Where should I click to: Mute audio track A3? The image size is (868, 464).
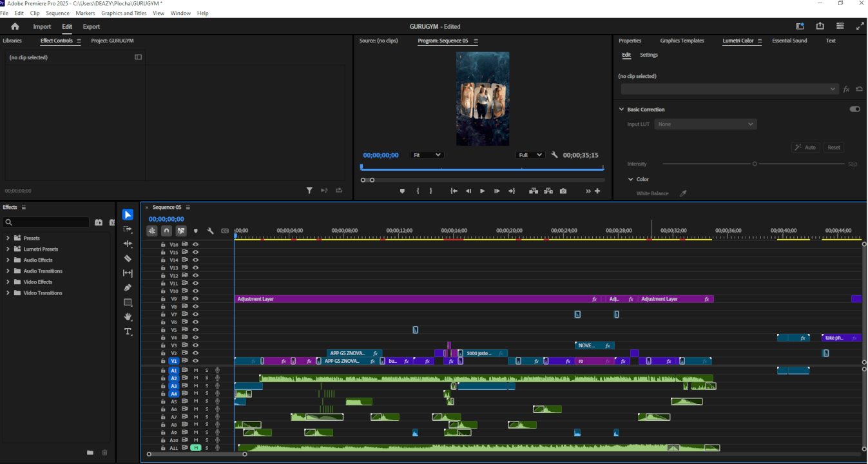point(196,385)
